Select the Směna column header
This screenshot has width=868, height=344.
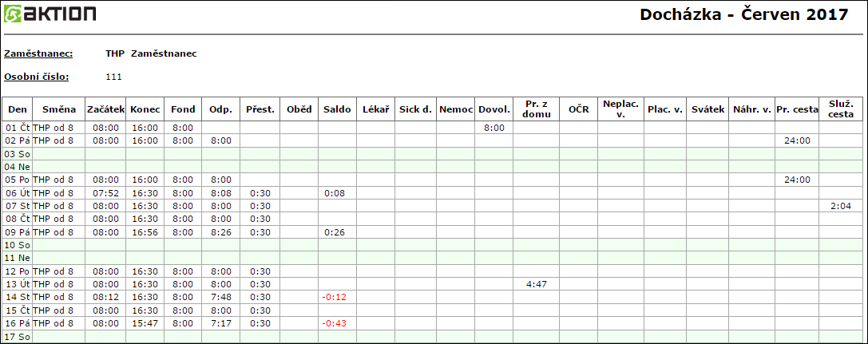pyautogui.click(x=60, y=109)
